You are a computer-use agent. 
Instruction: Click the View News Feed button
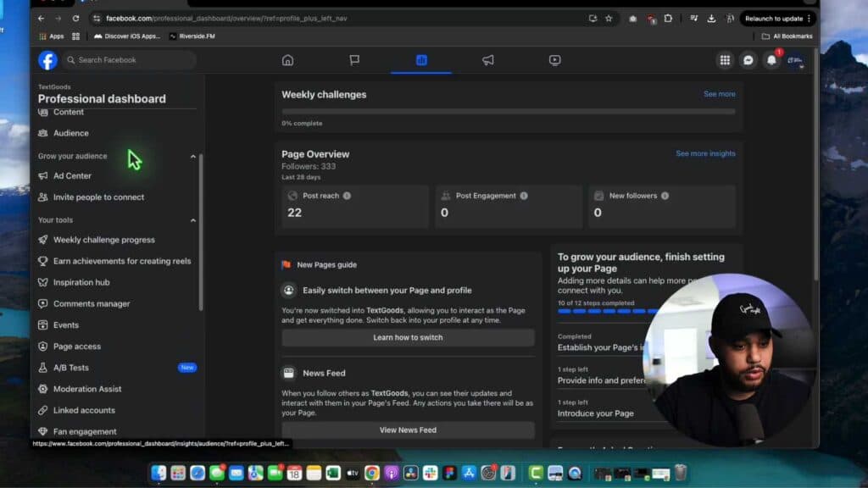coord(408,430)
